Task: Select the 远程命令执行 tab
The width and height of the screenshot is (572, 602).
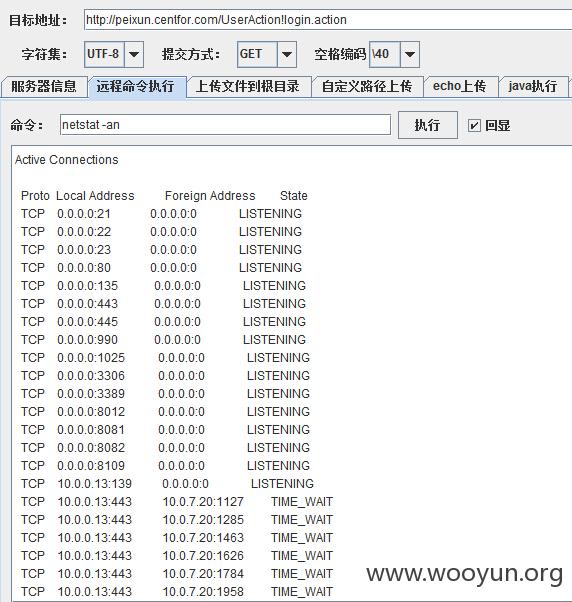Action: click(x=137, y=86)
